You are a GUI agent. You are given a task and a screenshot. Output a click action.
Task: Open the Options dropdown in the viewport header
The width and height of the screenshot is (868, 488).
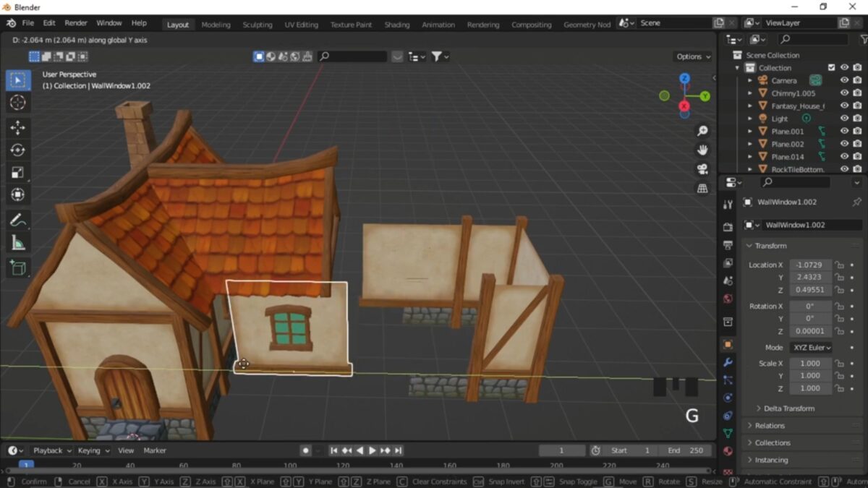(x=691, y=56)
